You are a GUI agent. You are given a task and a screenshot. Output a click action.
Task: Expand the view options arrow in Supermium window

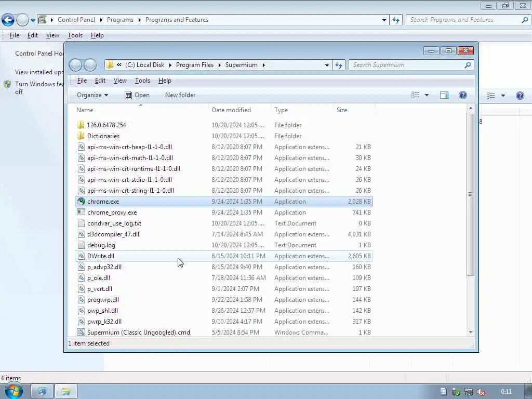coord(427,95)
